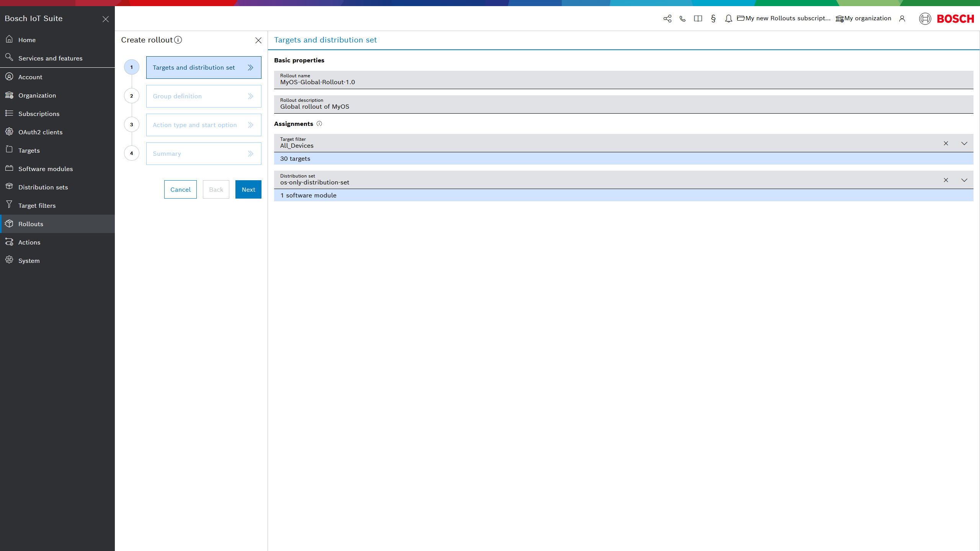Clear the All_Devices target filter selection
This screenshot has height=551, width=980.
pos(946,143)
